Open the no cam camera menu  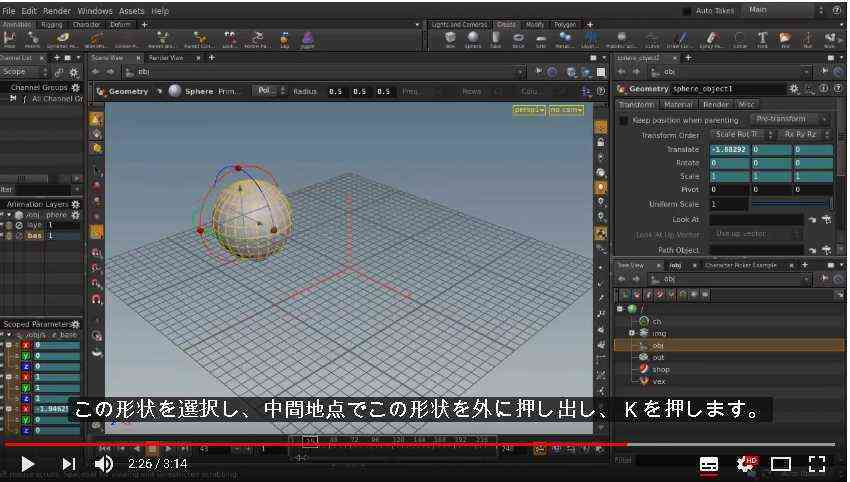click(x=566, y=110)
